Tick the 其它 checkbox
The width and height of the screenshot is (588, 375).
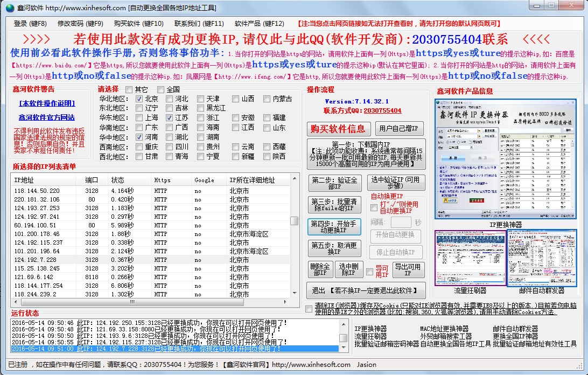click(129, 90)
